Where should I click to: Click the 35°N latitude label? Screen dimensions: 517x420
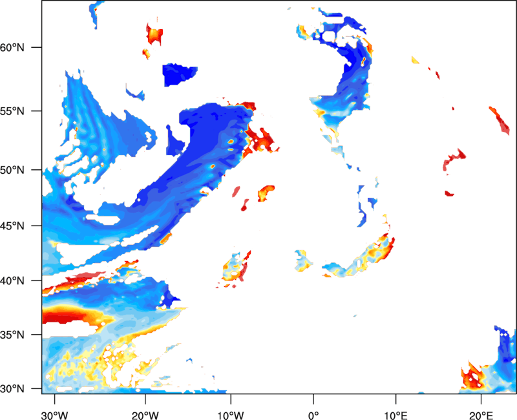(x=12, y=335)
